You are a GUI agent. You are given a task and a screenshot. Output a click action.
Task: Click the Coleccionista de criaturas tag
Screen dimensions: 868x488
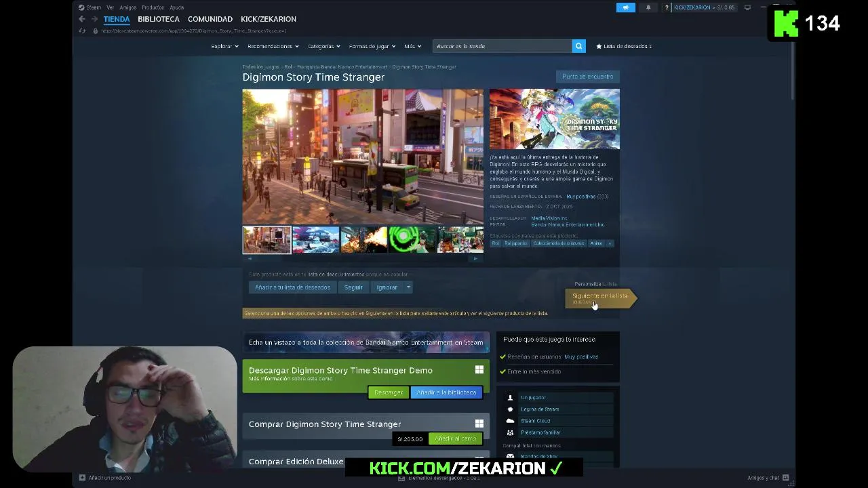559,243
